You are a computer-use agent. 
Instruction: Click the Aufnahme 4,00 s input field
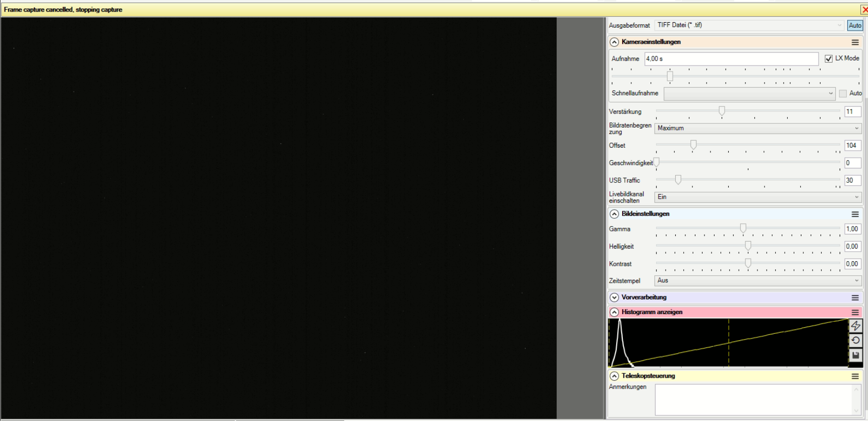[731, 59]
